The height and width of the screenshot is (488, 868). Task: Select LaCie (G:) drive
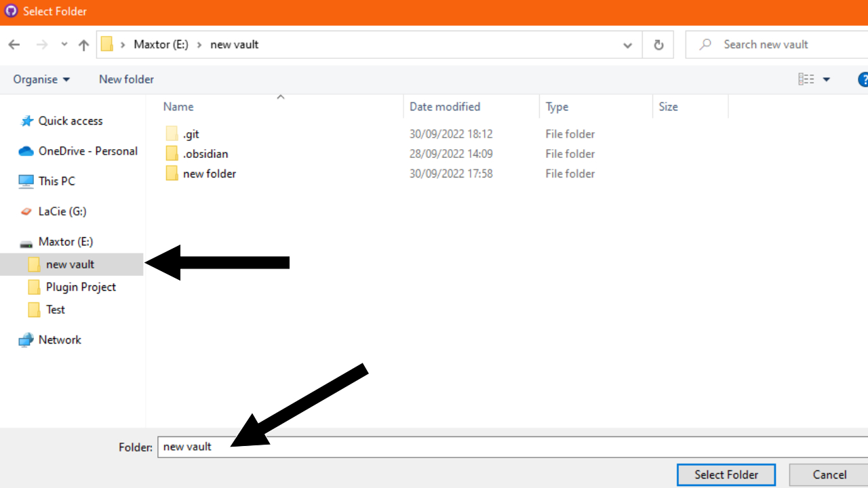[x=62, y=211]
